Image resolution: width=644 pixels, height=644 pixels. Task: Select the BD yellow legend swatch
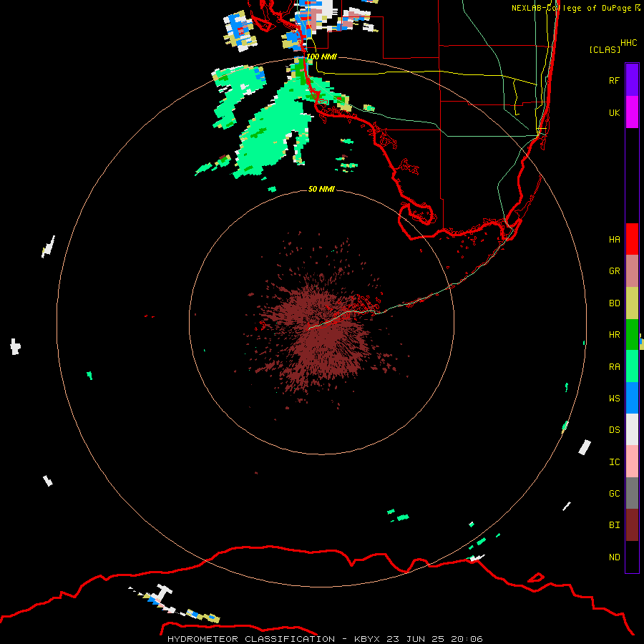pos(632,303)
